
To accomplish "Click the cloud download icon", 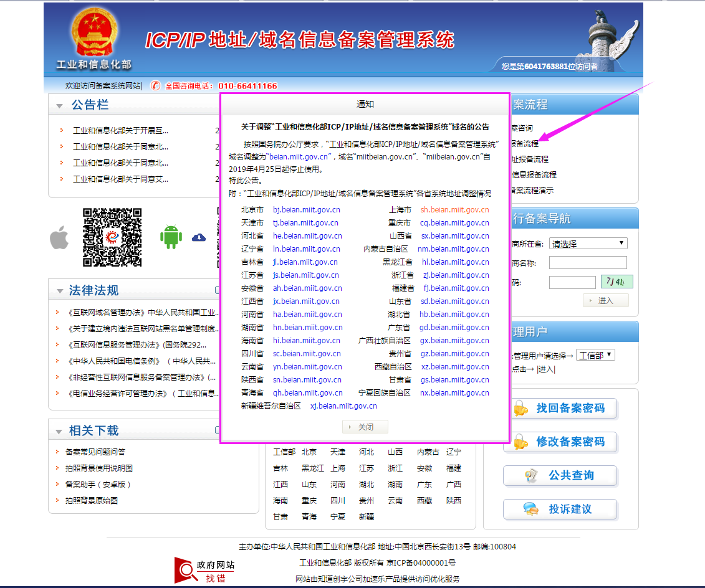I will click(199, 236).
